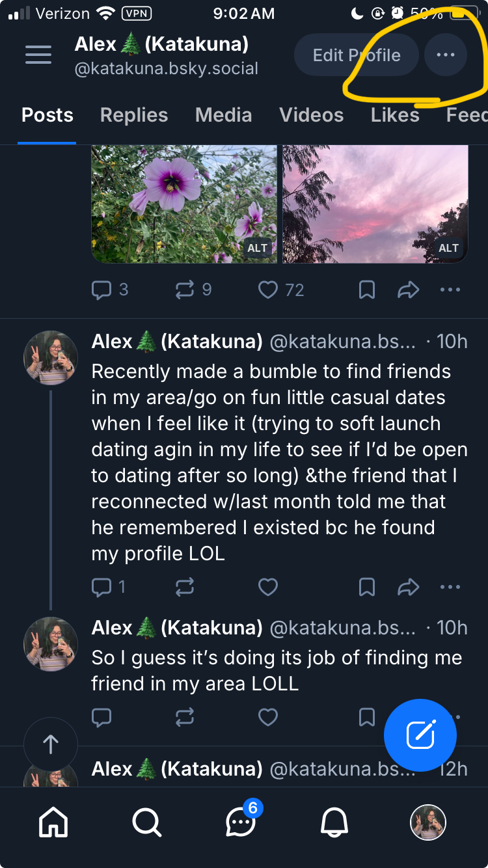Open the notifications bell

pyautogui.click(x=334, y=822)
